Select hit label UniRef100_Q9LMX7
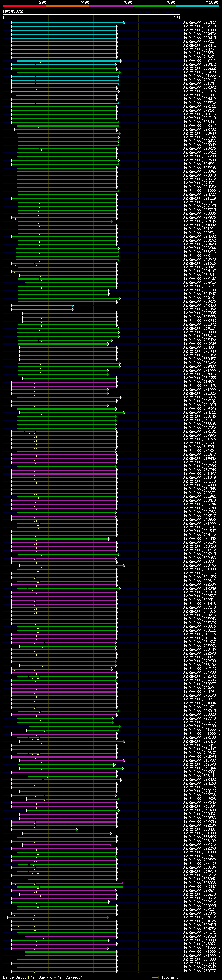Viewport: 222px width, 980px height. click(199, 23)
